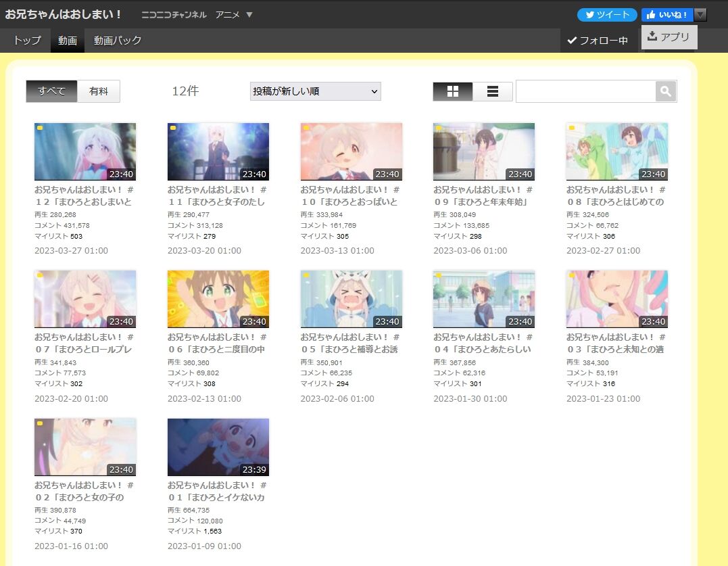The height and width of the screenshot is (566, 728).
Task: Click title link #08「まひろとはじめての
Action: 616,196
